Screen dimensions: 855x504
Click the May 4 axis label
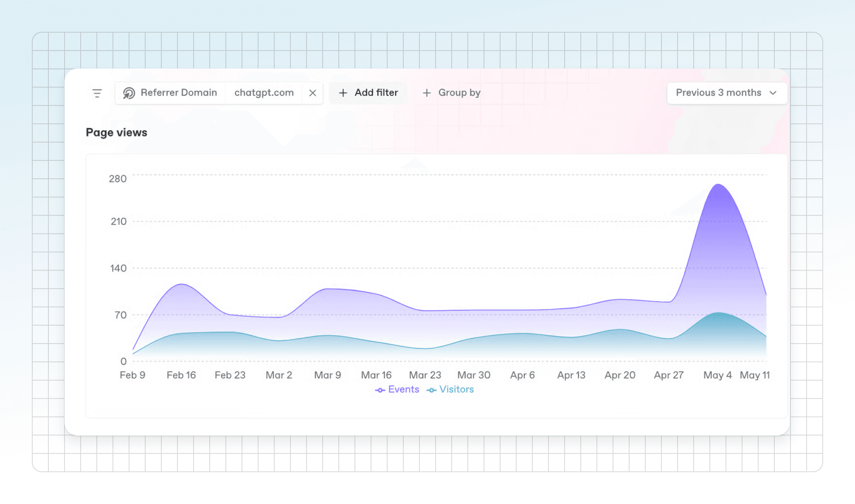pyautogui.click(x=717, y=375)
